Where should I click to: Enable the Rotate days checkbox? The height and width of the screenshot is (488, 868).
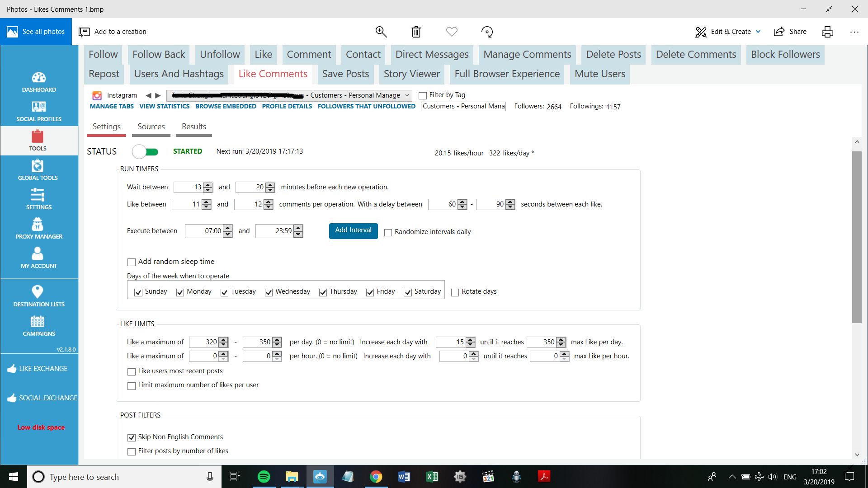(455, 292)
